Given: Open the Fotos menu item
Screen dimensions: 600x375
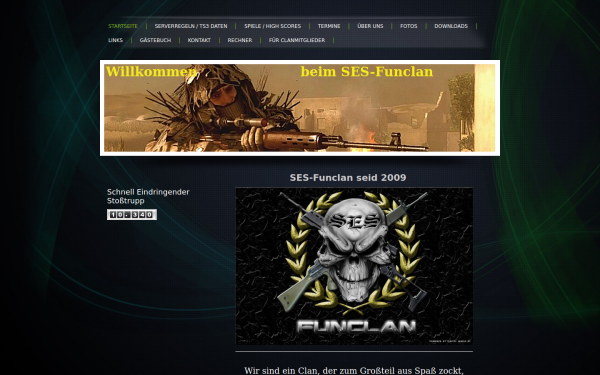Looking at the screenshot, I should pos(409,26).
